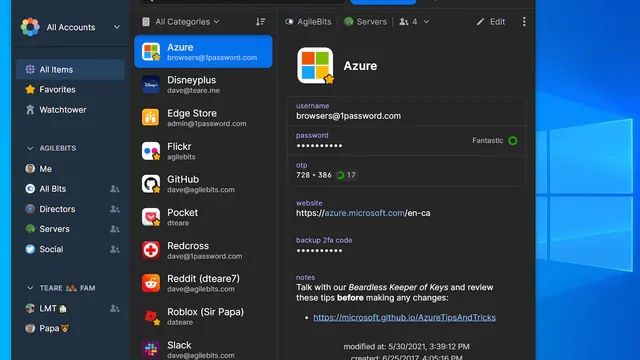
Task: Click the large Azure item icon
Action: [315, 65]
